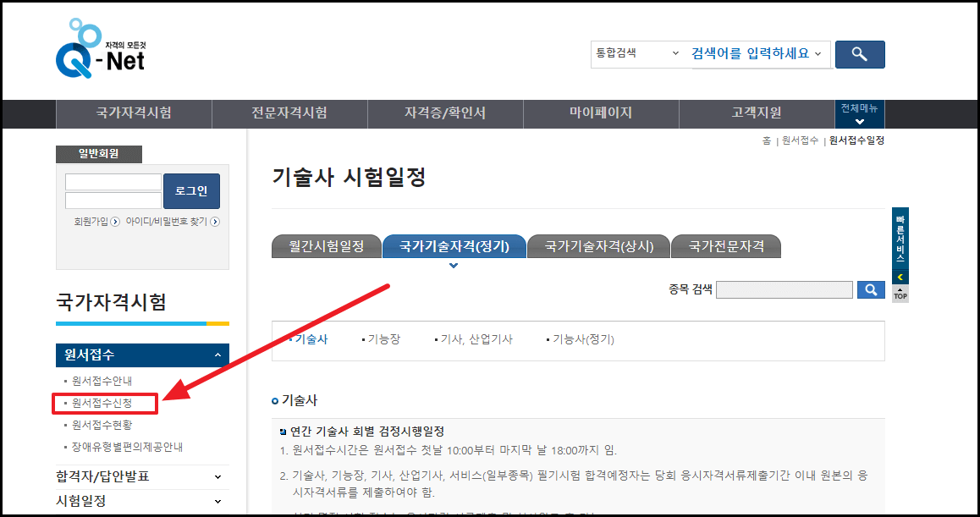The image size is (980, 517).
Task: Click the 종목 검색 search icon
Action: [x=872, y=289]
